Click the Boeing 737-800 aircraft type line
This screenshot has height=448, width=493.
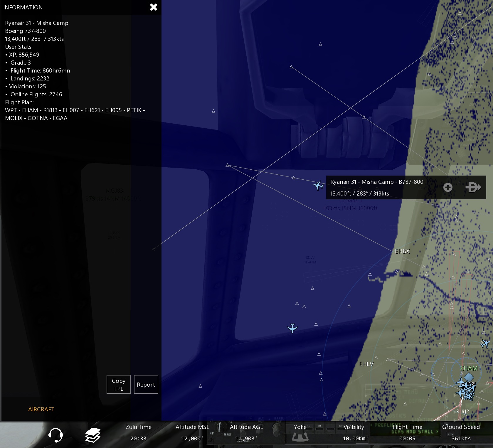pyautogui.click(x=25, y=31)
